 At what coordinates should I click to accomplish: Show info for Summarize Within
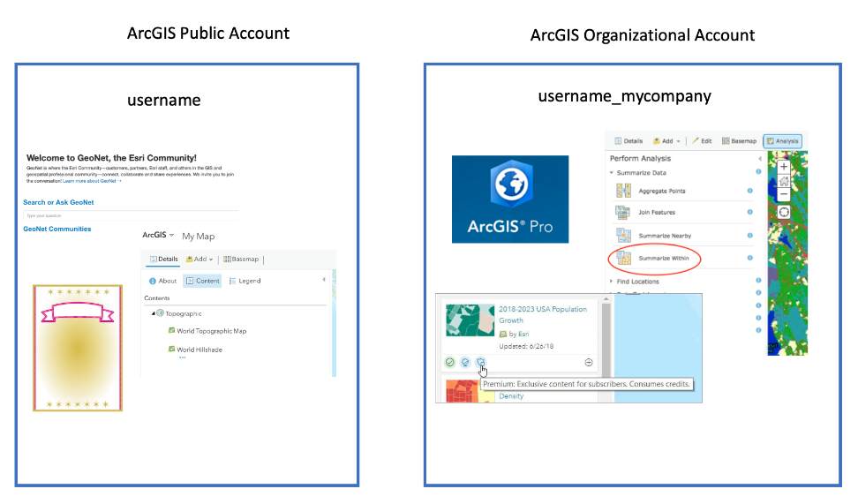pos(749,258)
